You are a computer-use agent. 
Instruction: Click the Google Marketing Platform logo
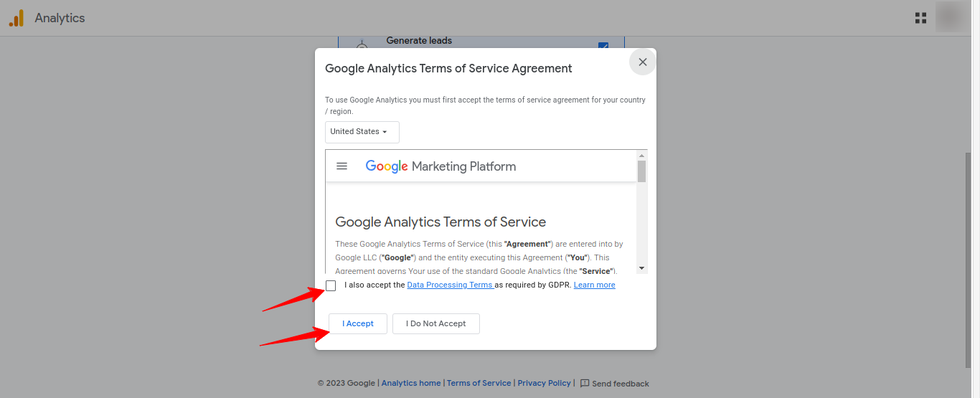(x=440, y=166)
